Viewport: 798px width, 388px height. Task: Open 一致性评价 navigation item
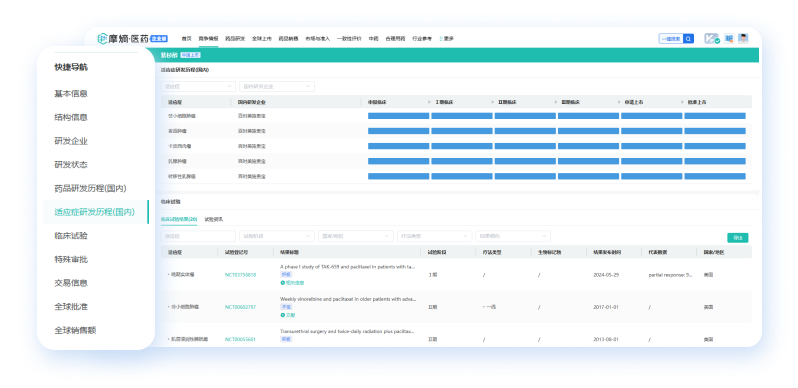pyautogui.click(x=349, y=39)
